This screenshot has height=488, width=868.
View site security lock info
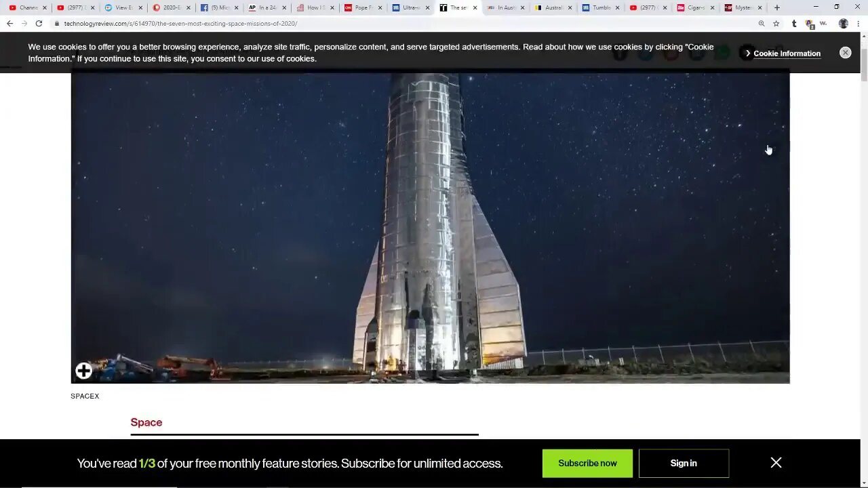pyautogui.click(x=57, y=23)
